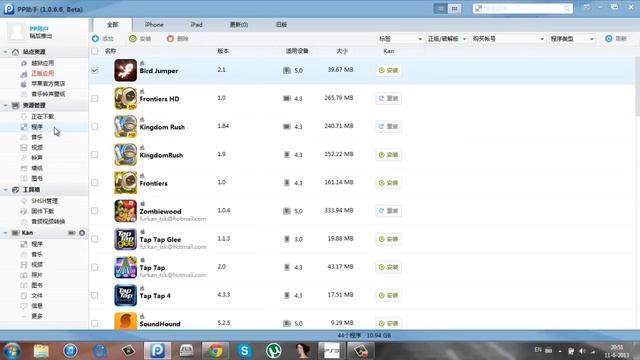This screenshot has width=640, height=360.
Task: Open the program type (程序类型) dropdown
Action: pyautogui.click(x=571, y=39)
